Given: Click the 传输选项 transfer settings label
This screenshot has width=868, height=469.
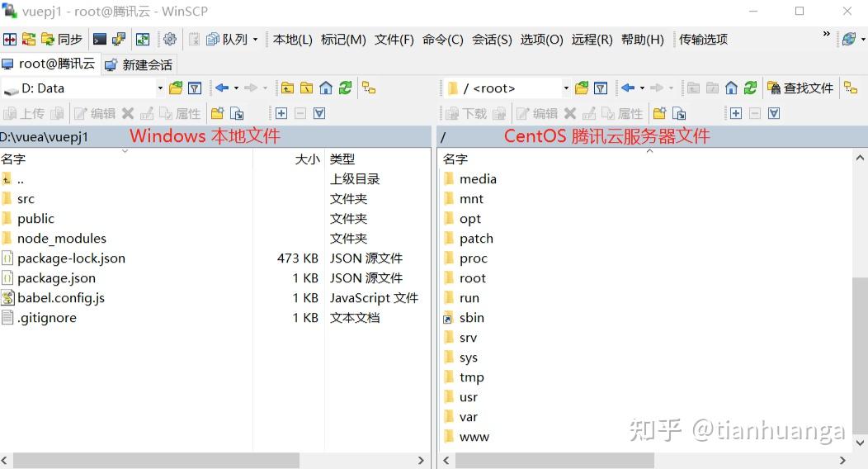Looking at the screenshot, I should pyautogui.click(x=703, y=40).
